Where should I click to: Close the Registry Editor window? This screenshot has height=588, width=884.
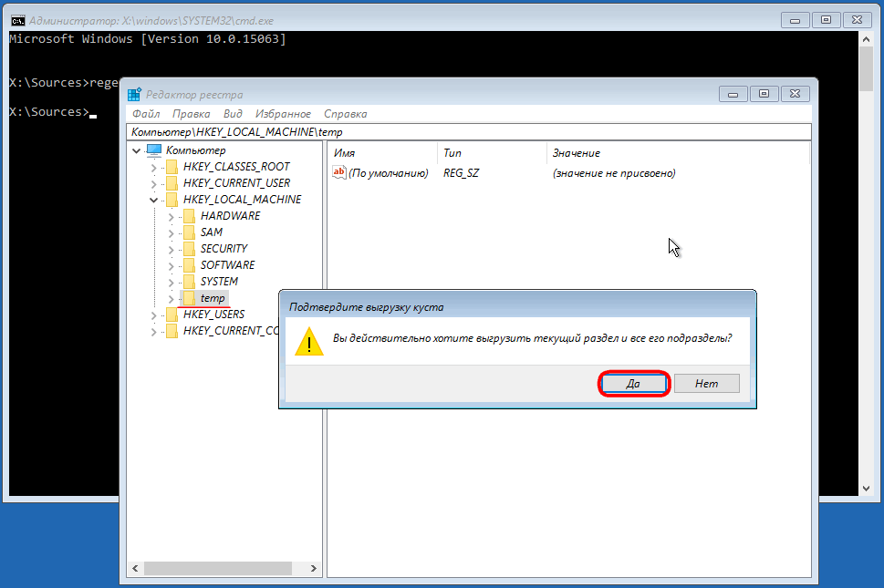795,94
